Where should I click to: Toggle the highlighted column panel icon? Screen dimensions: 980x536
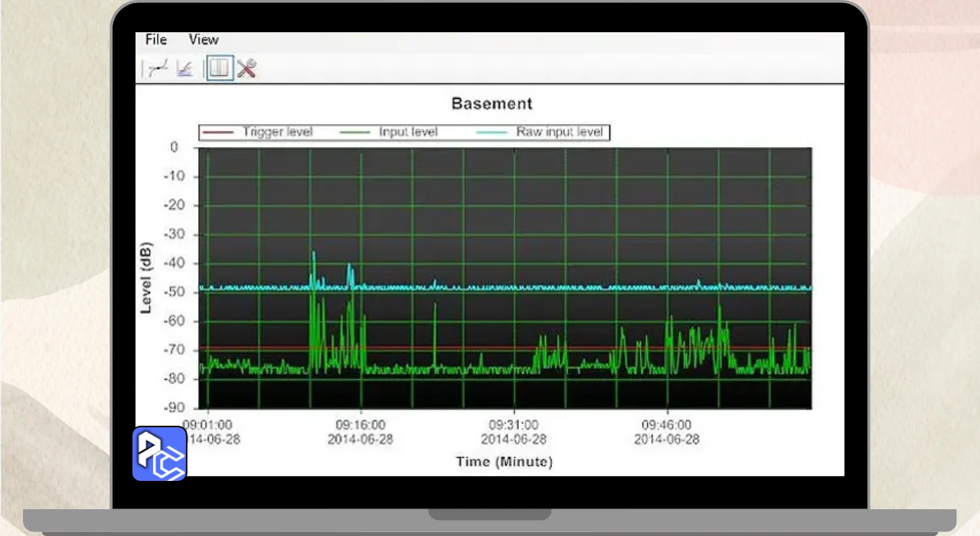click(x=220, y=70)
